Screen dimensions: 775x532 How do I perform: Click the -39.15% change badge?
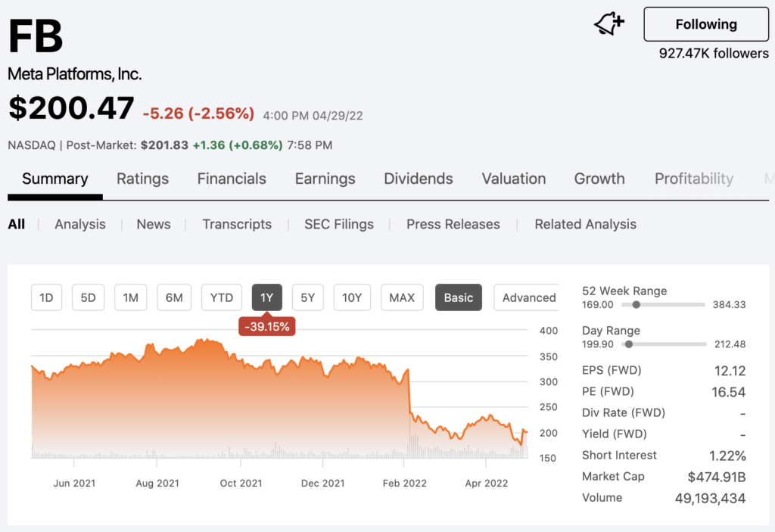(267, 327)
